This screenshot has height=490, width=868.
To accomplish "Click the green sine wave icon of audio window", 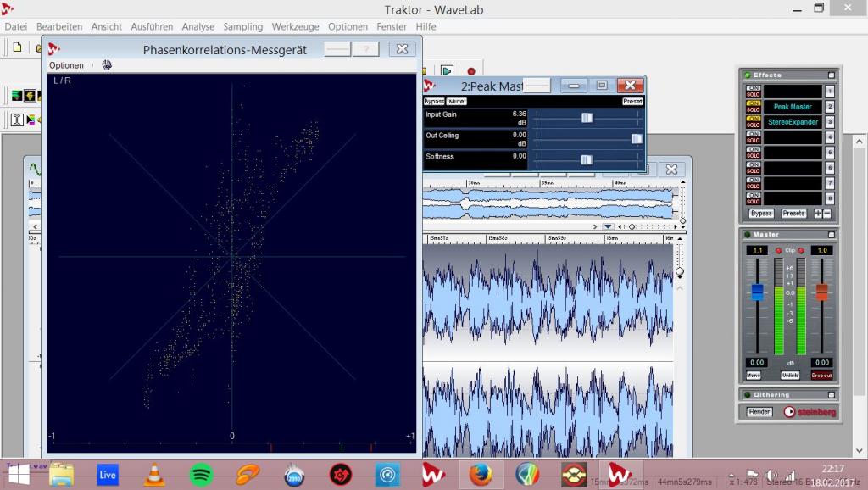I will coord(34,169).
